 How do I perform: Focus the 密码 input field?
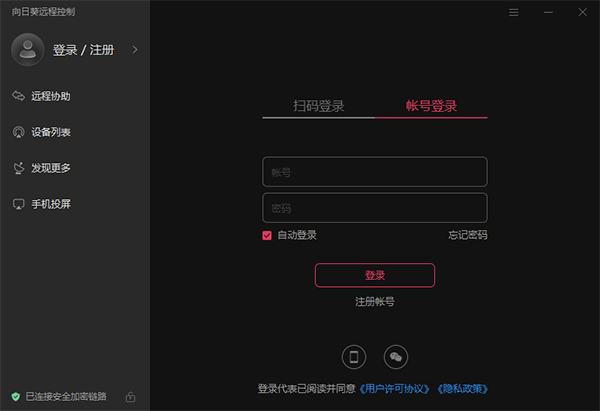(x=375, y=208)
